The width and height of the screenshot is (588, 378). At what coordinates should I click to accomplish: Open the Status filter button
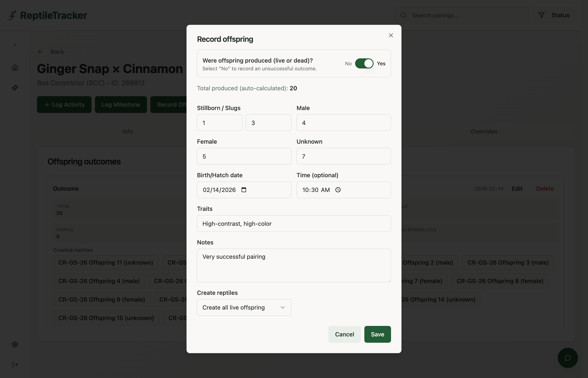pos(554,15)
